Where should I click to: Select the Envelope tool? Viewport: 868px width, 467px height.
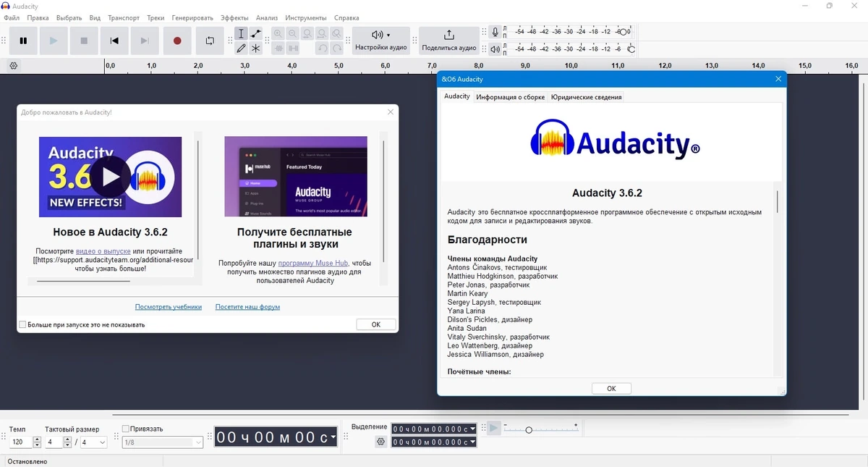click(256, 34)
